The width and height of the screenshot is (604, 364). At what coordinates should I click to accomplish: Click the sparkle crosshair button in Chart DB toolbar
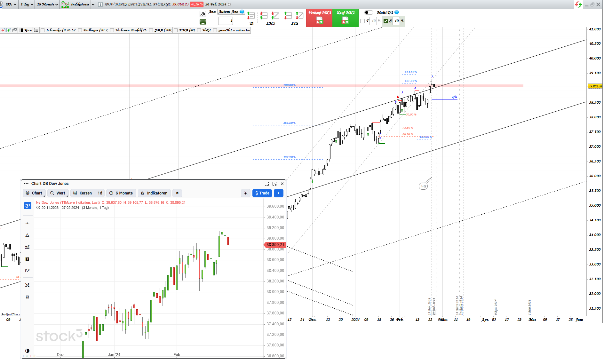point(246,193)
